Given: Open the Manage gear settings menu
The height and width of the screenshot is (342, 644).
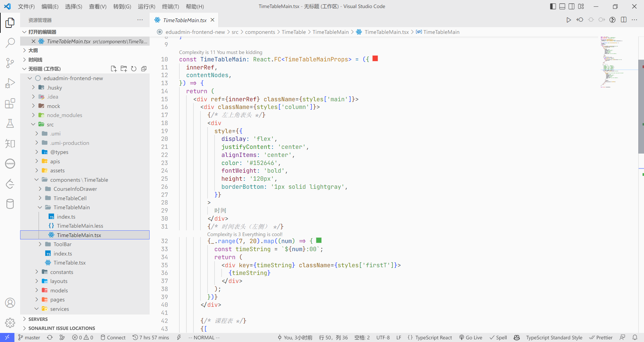Looking at the screenshot, I should (x=10, y=323).
